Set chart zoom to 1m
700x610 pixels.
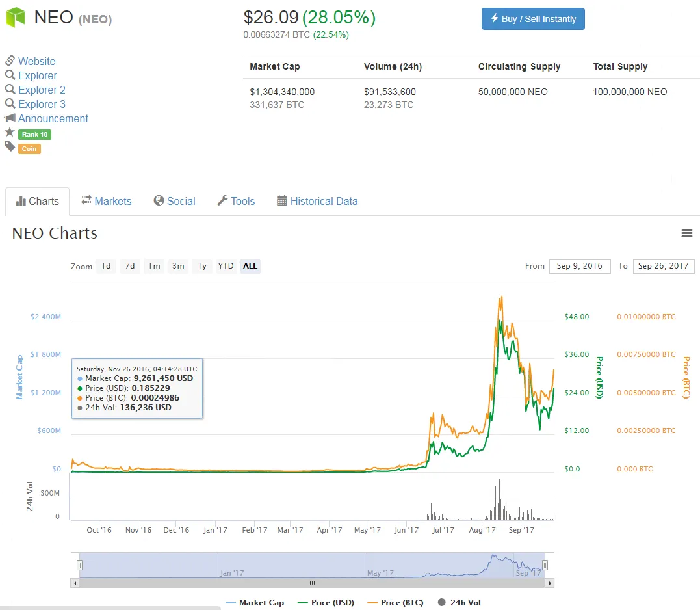154,266
